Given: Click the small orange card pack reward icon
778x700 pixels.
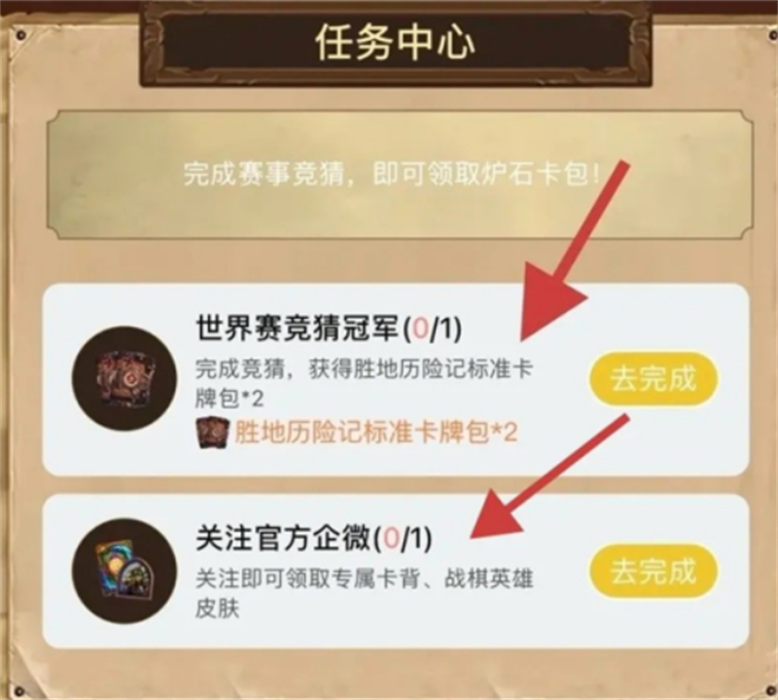Looking at the screenshot, I should 212,433.
